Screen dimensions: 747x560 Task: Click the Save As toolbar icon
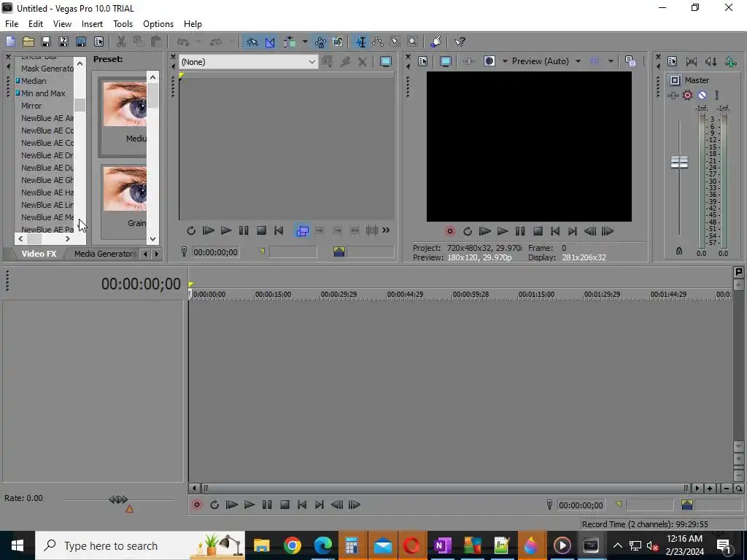63,42
